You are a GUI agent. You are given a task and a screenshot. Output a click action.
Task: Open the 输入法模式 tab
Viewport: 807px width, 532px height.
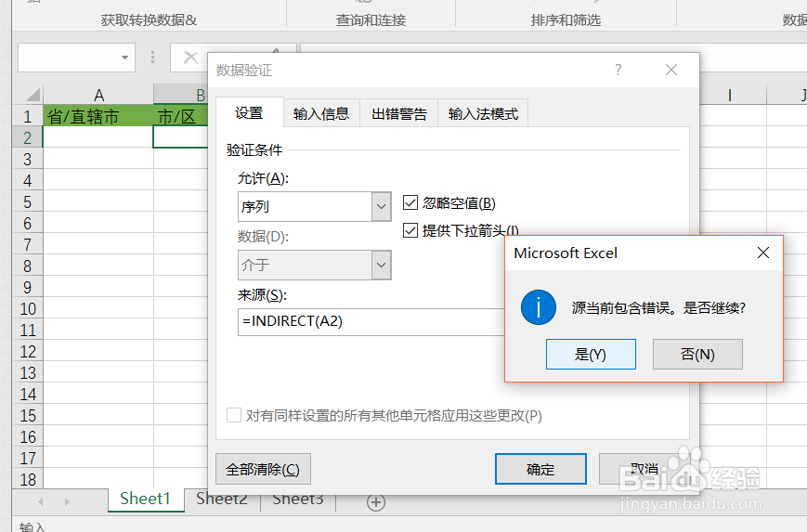point(483,113)
